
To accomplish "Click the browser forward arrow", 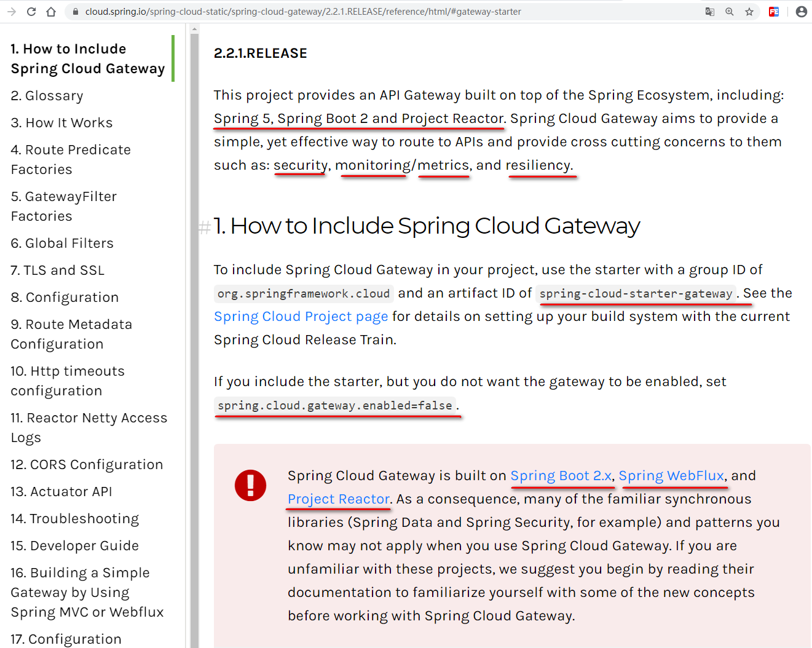I will click(x=12, y=12).
